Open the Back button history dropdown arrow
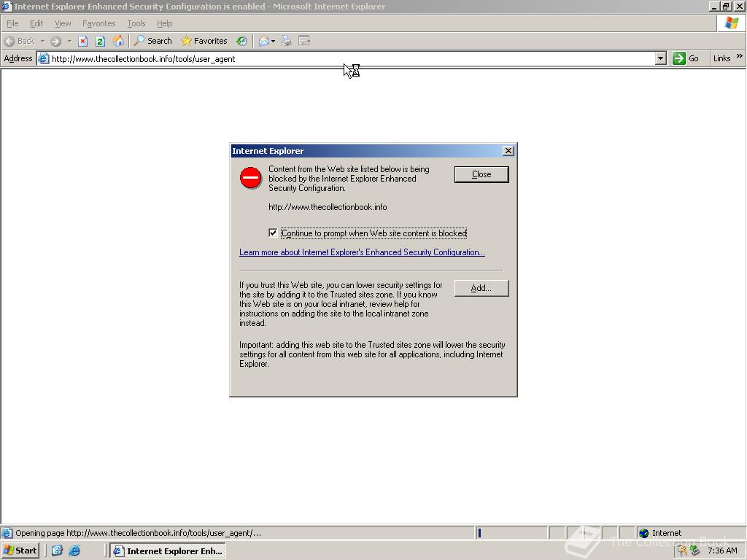747x560 pixels. coord(42,42)
